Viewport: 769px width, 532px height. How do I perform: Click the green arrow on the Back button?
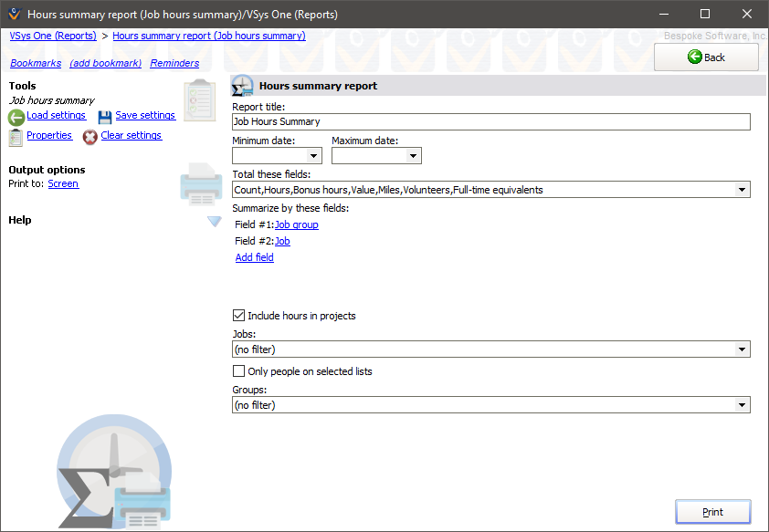pyautogui.click(x=692, y=57)
